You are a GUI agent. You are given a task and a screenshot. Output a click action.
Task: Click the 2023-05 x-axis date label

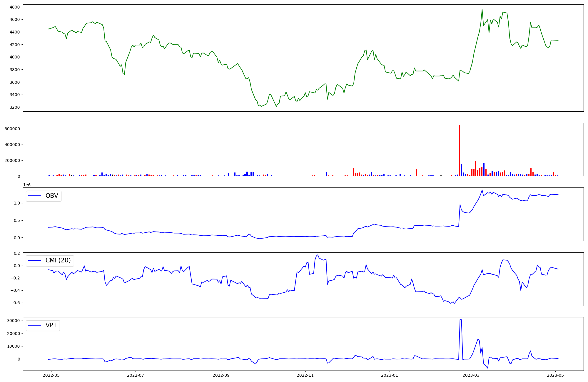pyautogui.click(x=555, y=375)
